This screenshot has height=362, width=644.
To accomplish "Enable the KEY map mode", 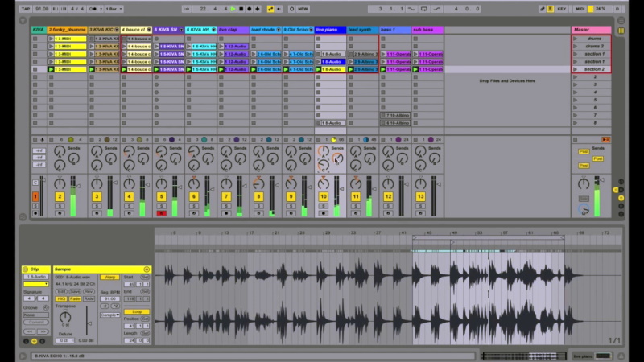I will (x=562, y=9).
